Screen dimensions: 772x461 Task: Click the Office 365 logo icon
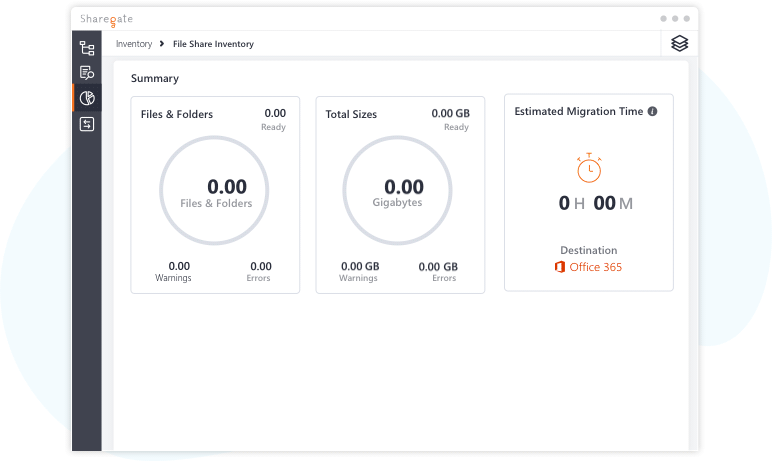560,267
